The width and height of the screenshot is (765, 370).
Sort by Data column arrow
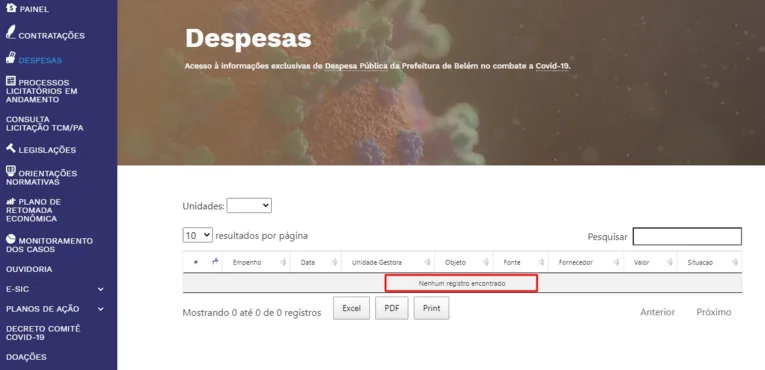point(334,262)
